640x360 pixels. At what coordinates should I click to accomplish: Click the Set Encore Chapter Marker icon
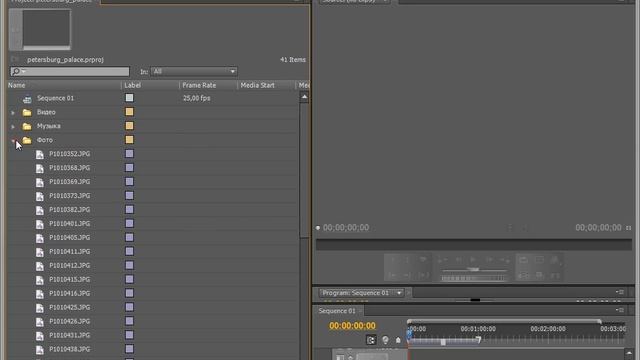click(x=385, y=340)
